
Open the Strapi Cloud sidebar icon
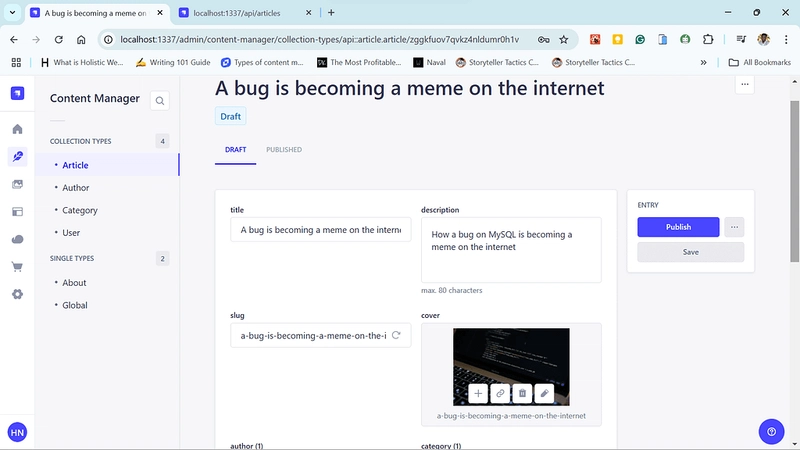coord(17,239)
